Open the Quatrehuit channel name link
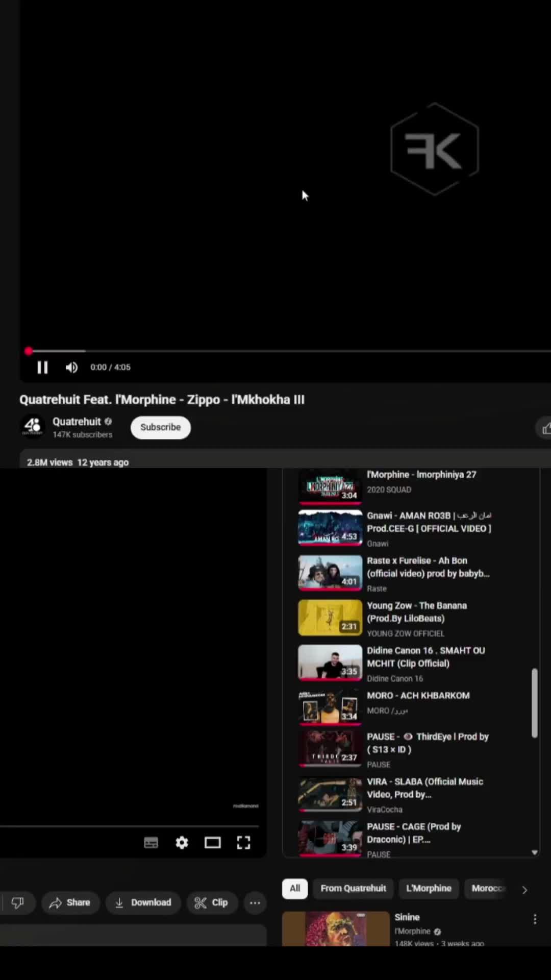This screenshot has height=980, width=551. coord(77,422)
